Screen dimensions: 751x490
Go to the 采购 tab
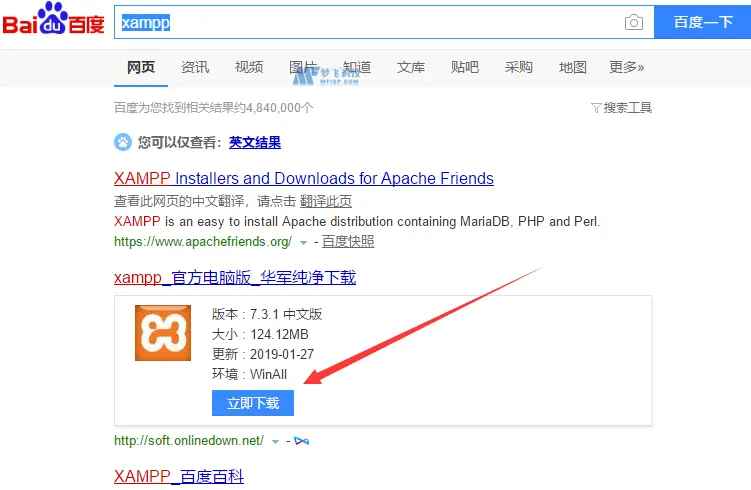519,67
